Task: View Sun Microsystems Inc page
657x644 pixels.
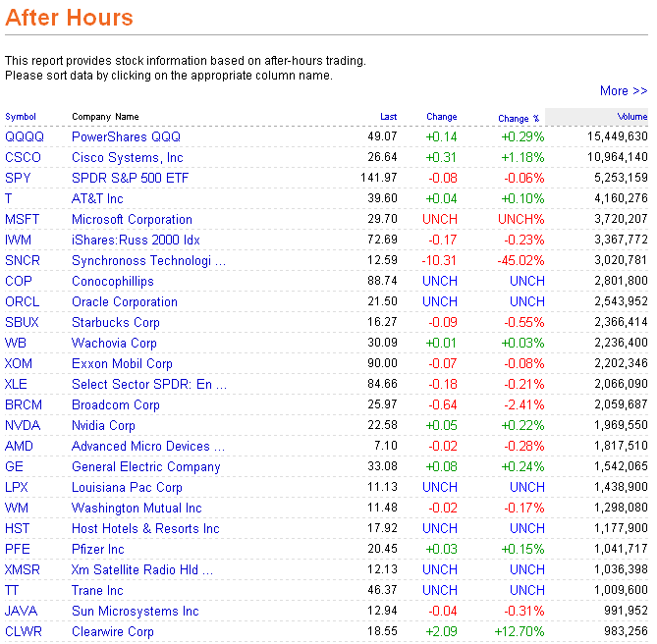Action: click(135, 611)
